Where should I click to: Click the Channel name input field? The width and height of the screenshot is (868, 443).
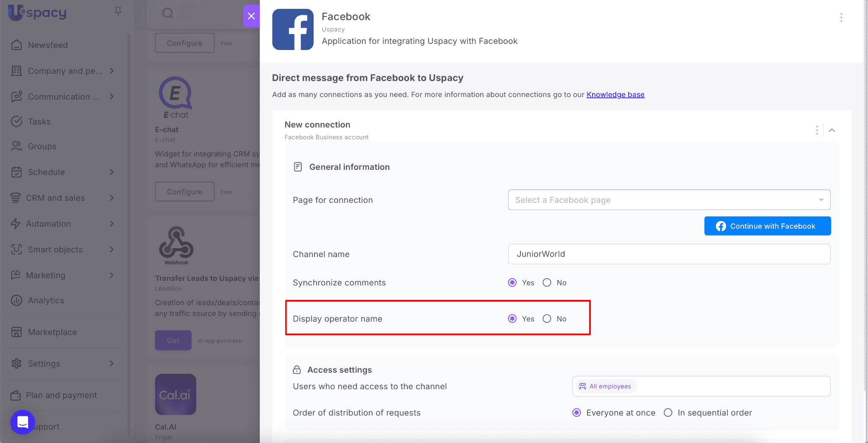point(669,254)
